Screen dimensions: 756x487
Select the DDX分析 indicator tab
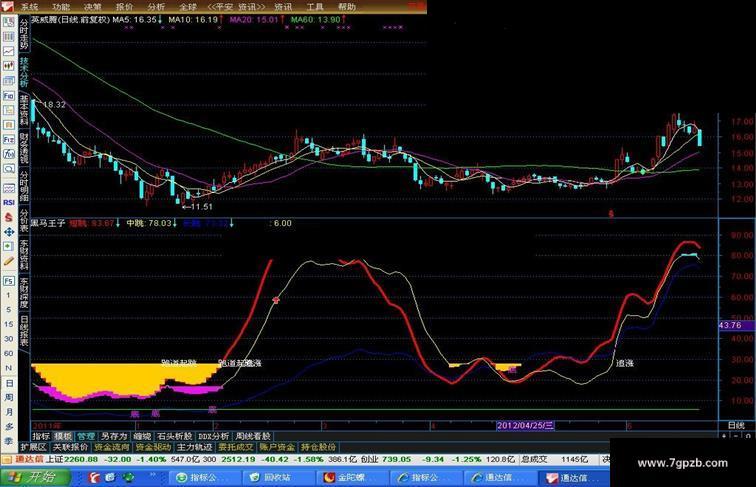coord(214,436)
